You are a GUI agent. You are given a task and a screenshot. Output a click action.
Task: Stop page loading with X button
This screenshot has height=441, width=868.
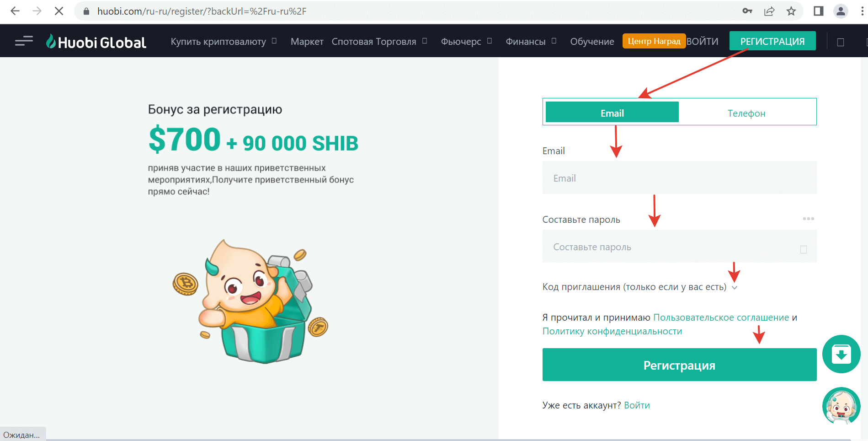click(x=59, y=11)
